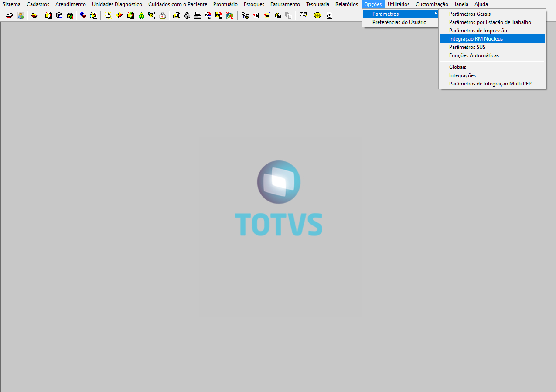This screenshot has height=392, width=556.
Task: Click the XML export toolbar icon
Action: (x=230, y=15)
